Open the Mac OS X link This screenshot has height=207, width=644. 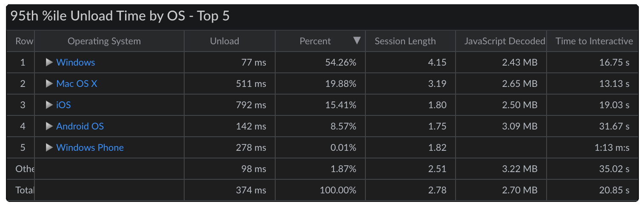[x=77, y=84]
